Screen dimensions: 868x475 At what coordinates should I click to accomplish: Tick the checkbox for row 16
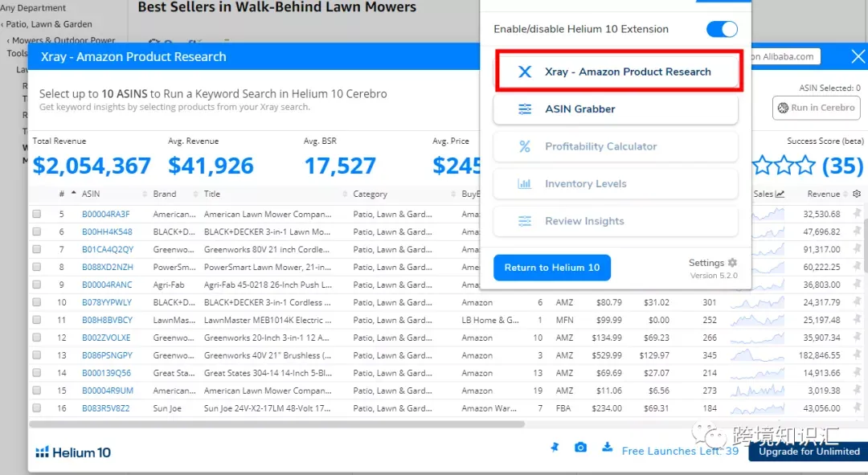[36, 408]
